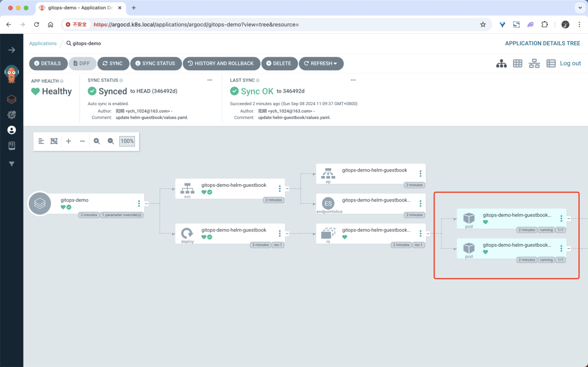Screen dimensions: 588x367
Task: Expand the Argo CD sidebar arrow
Action: click(11, 50)
